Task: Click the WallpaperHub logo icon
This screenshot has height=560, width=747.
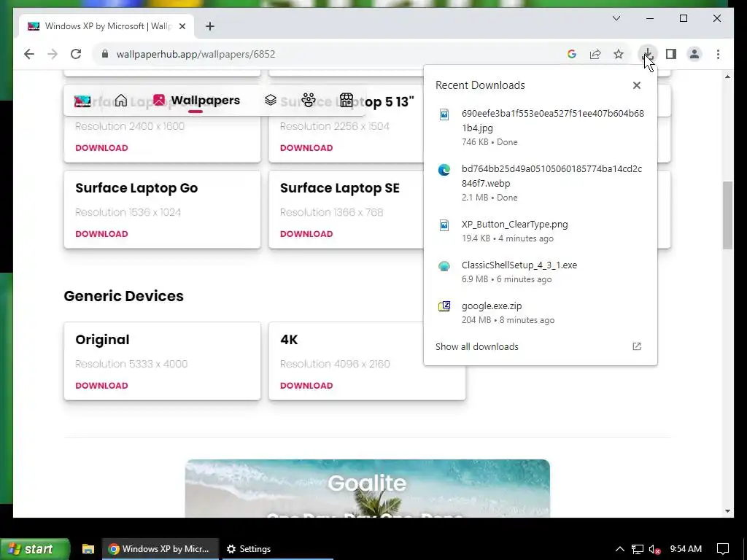Action: point(82,101)
